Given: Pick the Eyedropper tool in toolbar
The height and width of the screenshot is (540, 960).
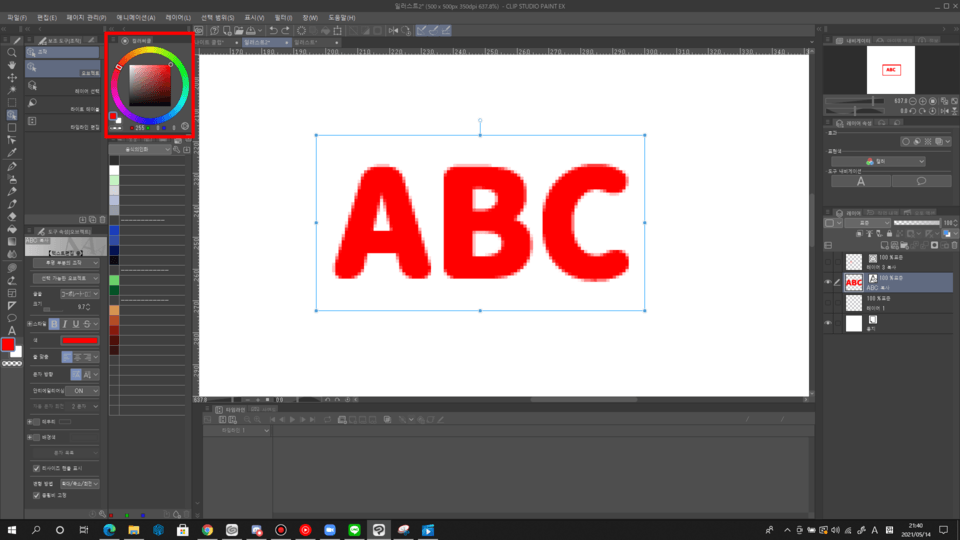Looking at the screenshot, I should tap(11, 153).
